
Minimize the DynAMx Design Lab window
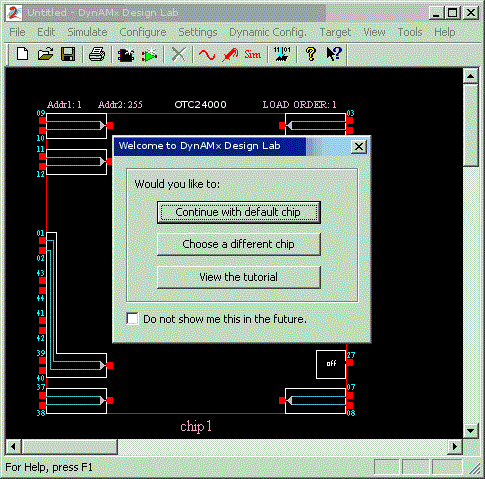[x=436, y=13]
